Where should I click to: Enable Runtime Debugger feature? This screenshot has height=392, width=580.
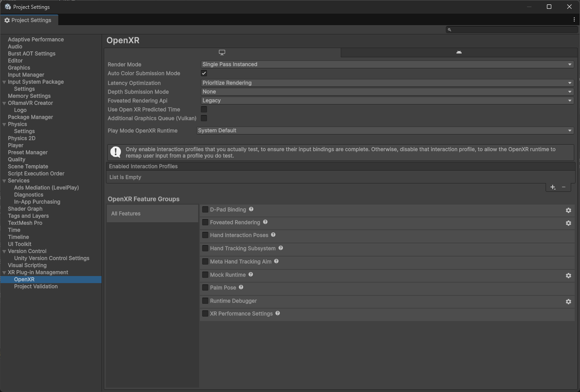coord(205,301)
